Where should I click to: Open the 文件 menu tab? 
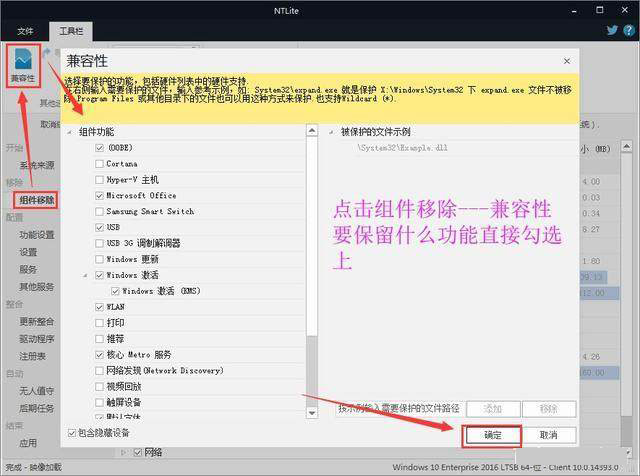(x=25, y=31)
